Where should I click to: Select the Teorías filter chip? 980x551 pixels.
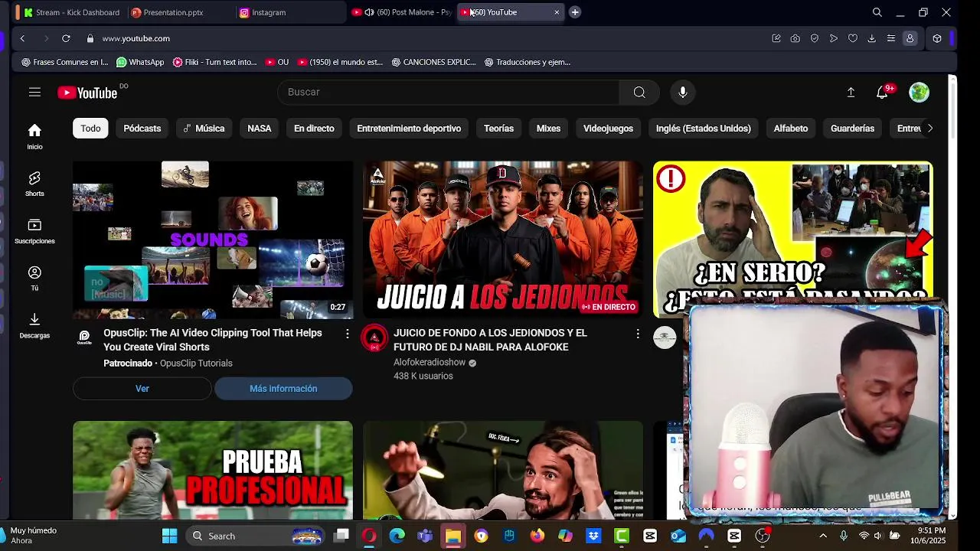[498, 129]
